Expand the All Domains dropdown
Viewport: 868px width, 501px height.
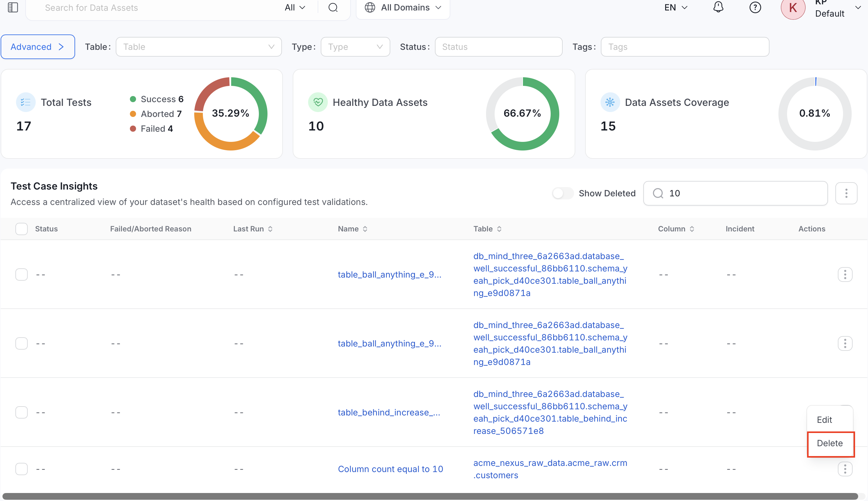(438, 7)
